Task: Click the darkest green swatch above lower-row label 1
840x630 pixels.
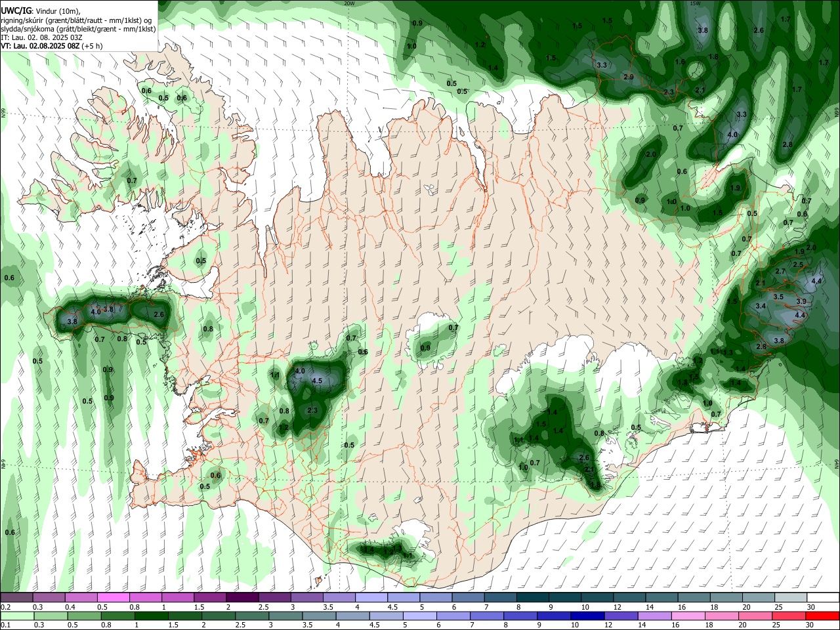Action: (x=150, y=616)
